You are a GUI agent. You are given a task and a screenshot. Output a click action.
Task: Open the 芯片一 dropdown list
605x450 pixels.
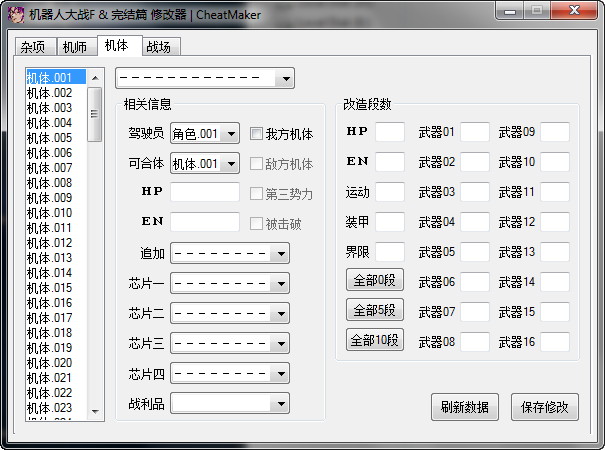(x=280, y=284)
